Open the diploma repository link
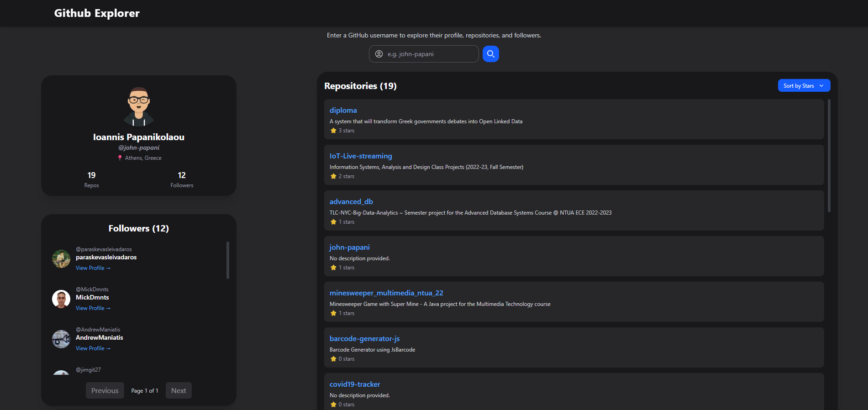 coord(343,110)
